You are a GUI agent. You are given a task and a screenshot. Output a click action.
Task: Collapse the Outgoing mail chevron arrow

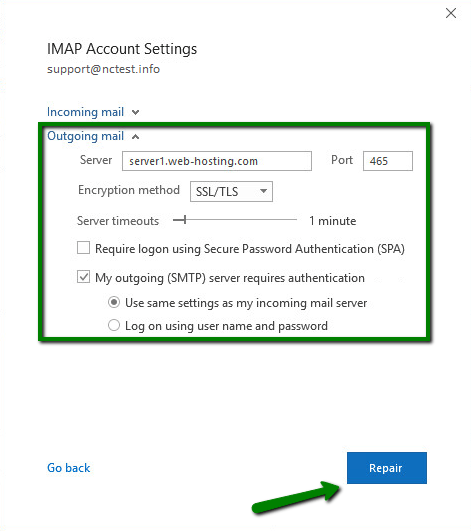[135, 136]
